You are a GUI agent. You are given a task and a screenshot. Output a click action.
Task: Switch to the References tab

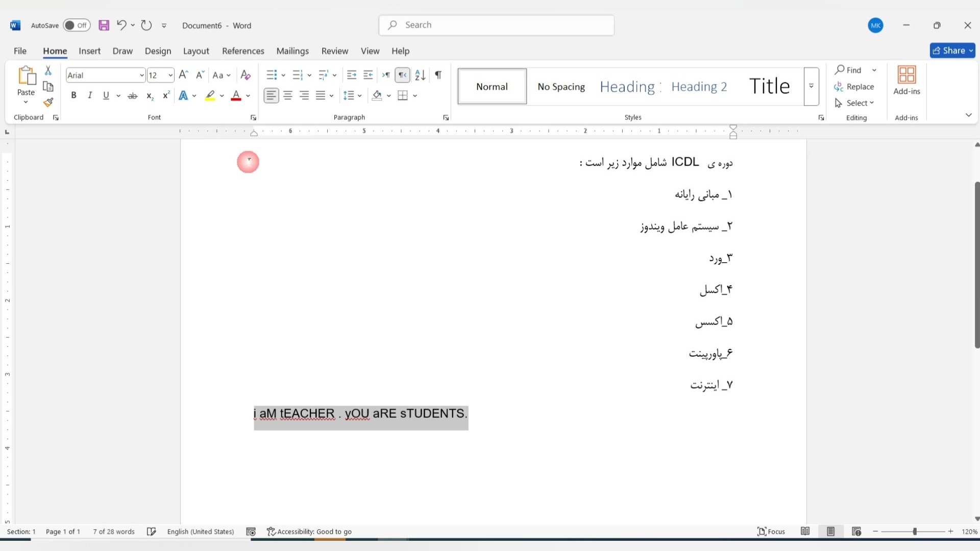point(243,51)
